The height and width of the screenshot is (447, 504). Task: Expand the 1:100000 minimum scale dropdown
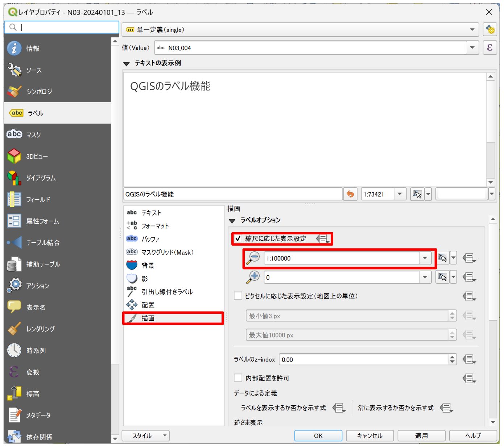pos(425,258)
